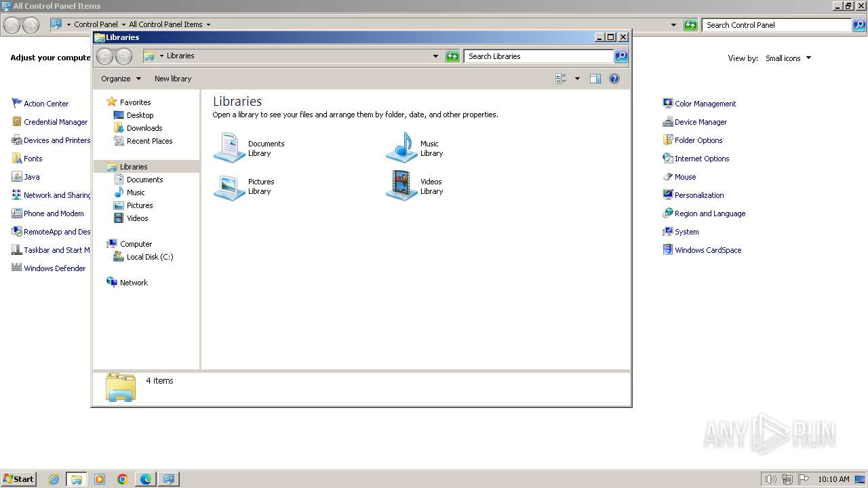Viewport: 868px width, 488px height.
Task: Open Windows CardSpace in Control Panel
Action: click(708, 250)
